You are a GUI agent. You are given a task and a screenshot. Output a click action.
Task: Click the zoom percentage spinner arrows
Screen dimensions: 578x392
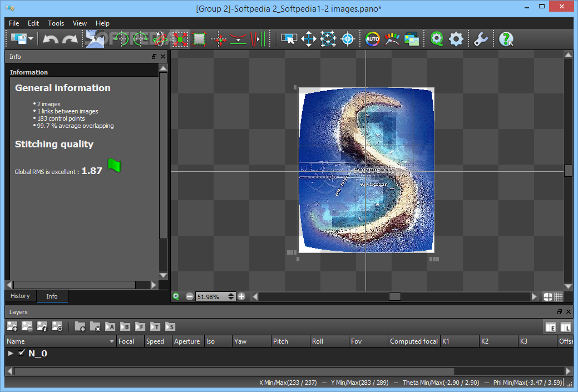click(x=231, y=296)
